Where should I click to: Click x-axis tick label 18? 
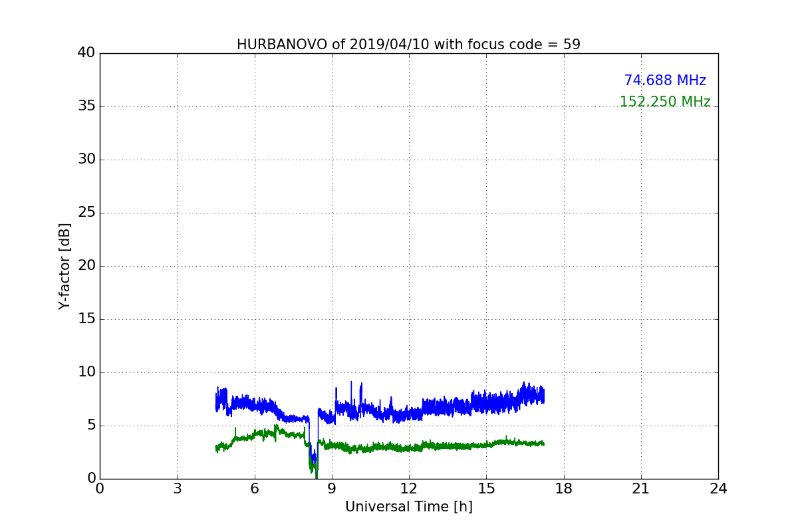click(x=564, y=489)
